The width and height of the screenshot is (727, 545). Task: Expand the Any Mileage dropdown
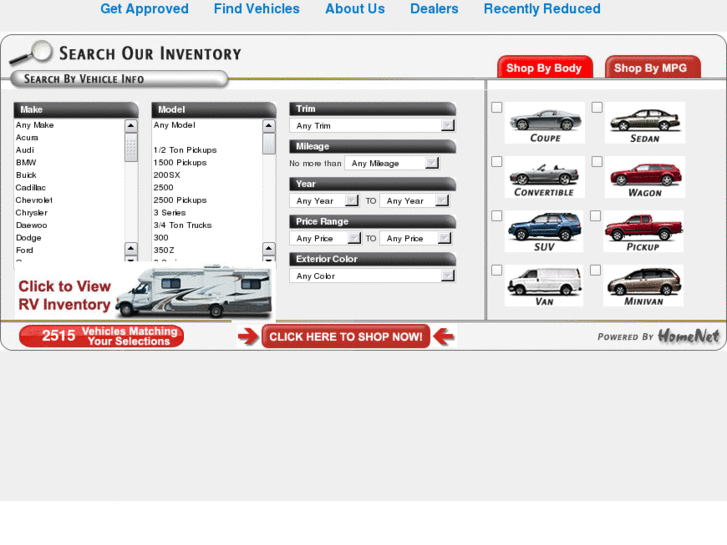pos(392,163)
